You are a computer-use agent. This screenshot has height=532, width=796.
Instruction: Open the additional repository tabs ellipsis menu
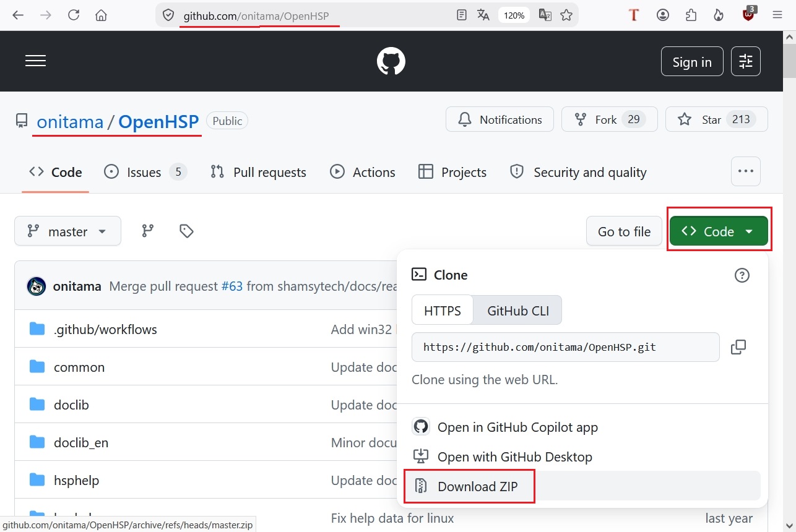point(746,171)
